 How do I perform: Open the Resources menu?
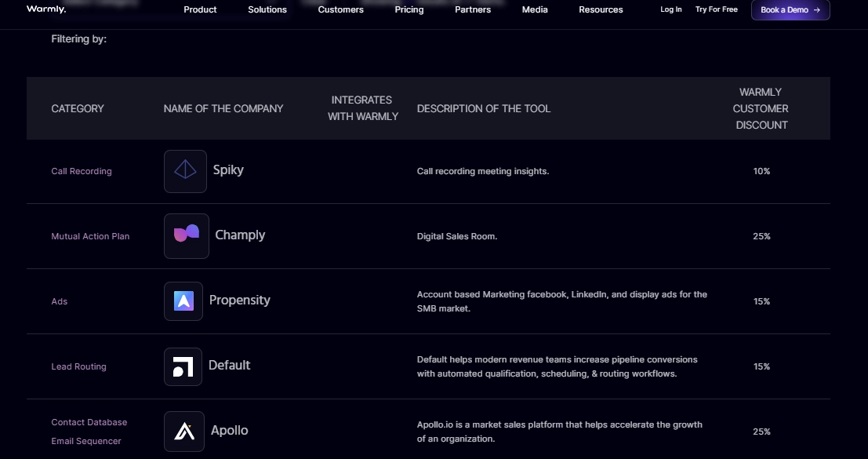(601, 9)
